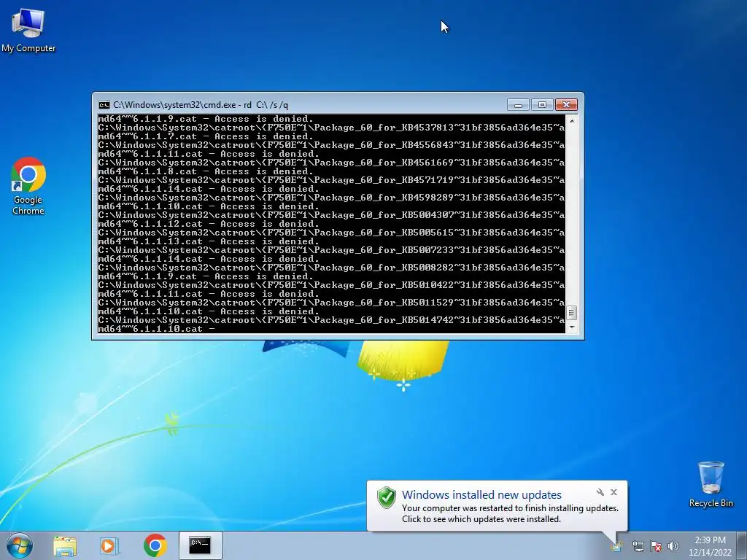
Task: Open the Windows Start menu orb
Action: coord(20,545)
